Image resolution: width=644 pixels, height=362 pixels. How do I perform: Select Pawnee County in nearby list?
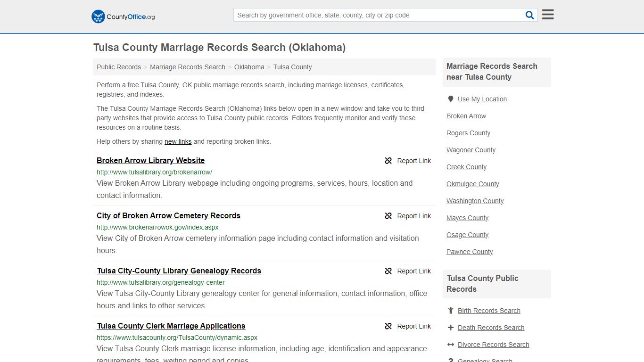pos(470,252)
